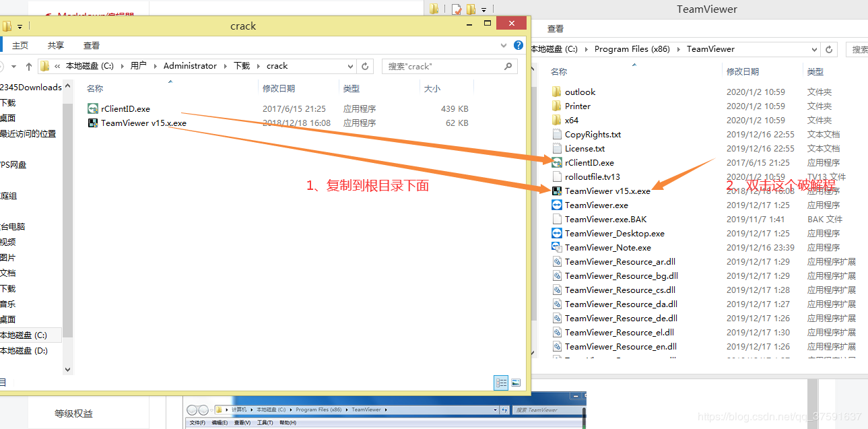
Task: Select 本地磁盘 (D:) in the sidebar
Action: click(x=24, y=350)
